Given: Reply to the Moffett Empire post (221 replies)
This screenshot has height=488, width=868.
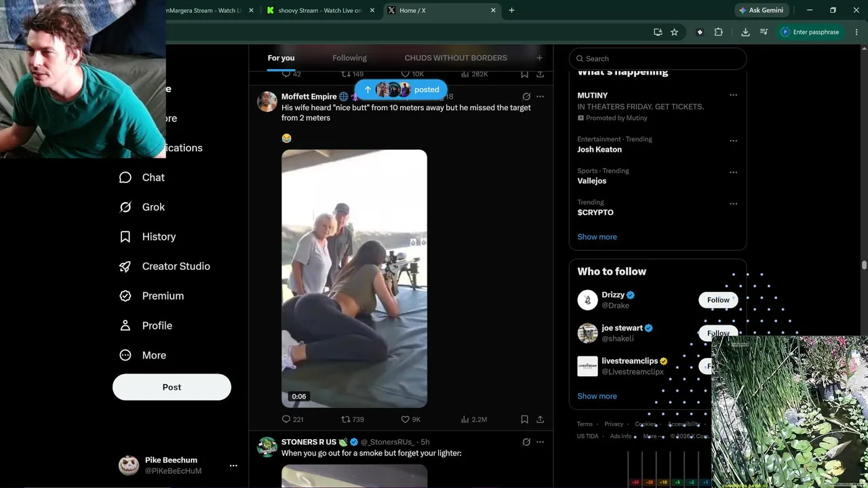Looking at the screenshot, I should pos(292,420).
